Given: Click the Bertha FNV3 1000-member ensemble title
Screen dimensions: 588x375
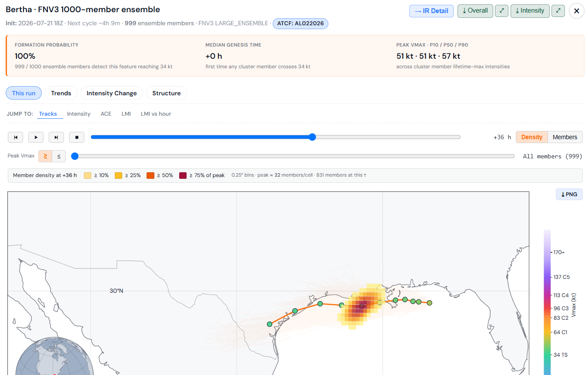Looking at the screenshot, I should coord(83,10).
